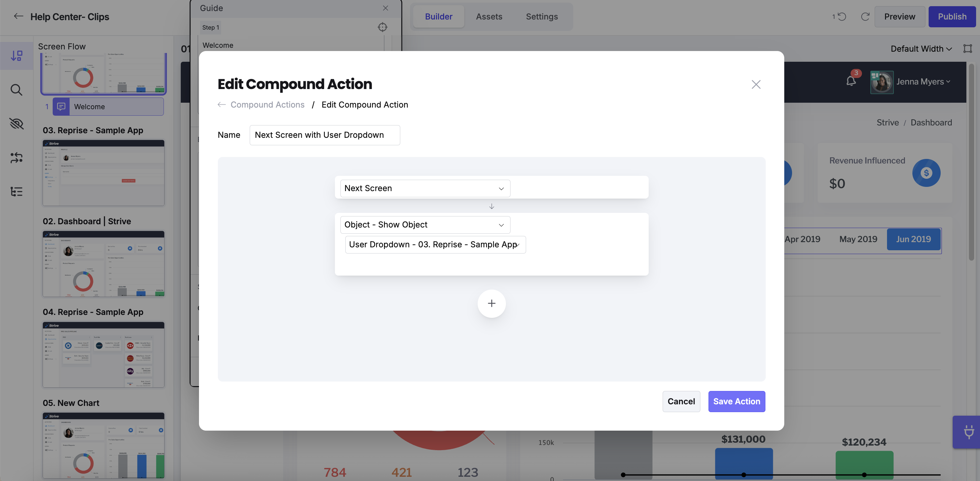Click the Step 1 label in Guide
The width and height of the screenshot is (980, 481).
tap(210, 27)
